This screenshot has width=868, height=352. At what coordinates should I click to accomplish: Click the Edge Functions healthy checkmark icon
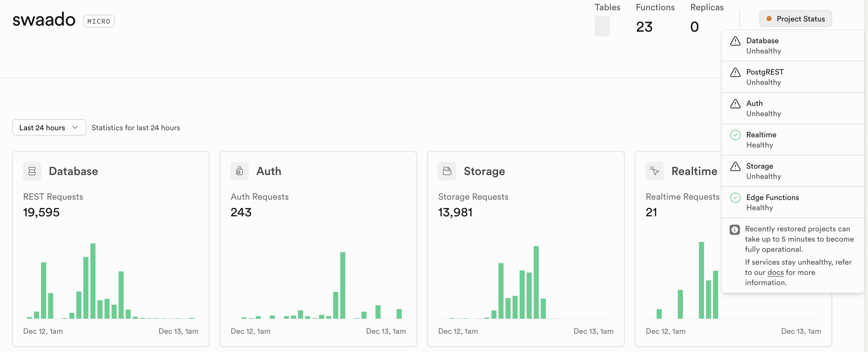pos(735,197)
